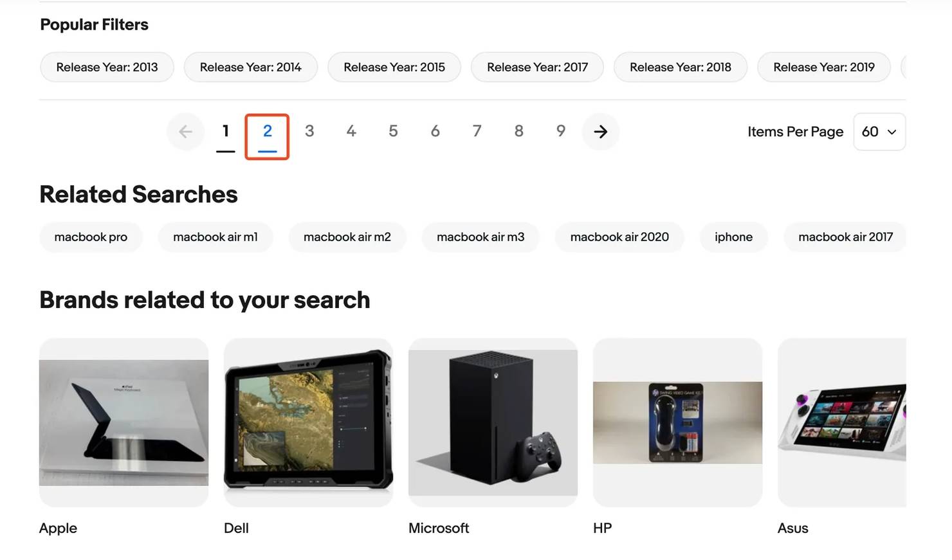
Task: Open results page 5
Action: (x=393, y=131)
